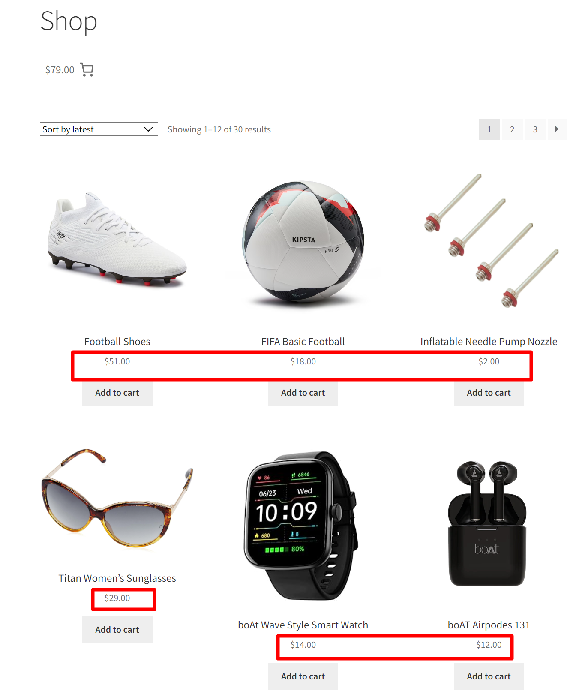
Task: Go to page 3 of results
Action: [x=535, y=129]
